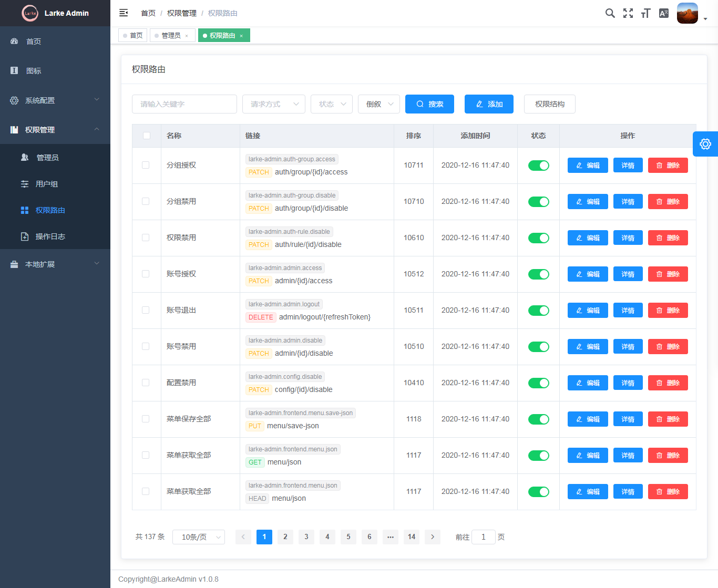Close the 管理员 tab with its x icon
Viewport: 718px width, 588px height.
[187, 36]
